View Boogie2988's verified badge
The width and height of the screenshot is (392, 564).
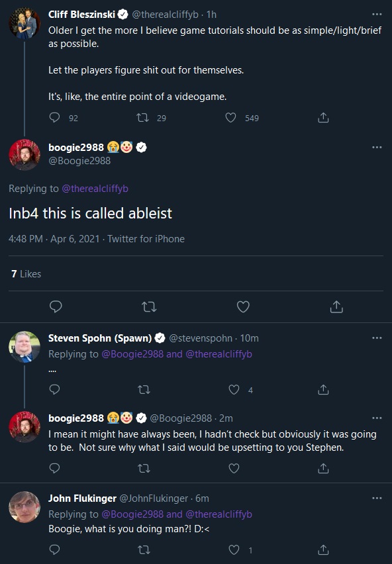coord(141,147)
